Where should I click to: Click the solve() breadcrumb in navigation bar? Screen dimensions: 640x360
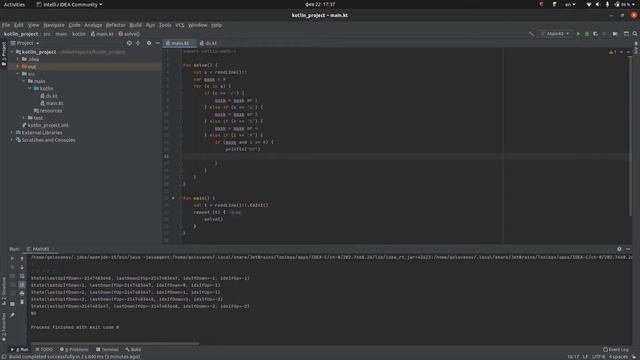point(129,34)
